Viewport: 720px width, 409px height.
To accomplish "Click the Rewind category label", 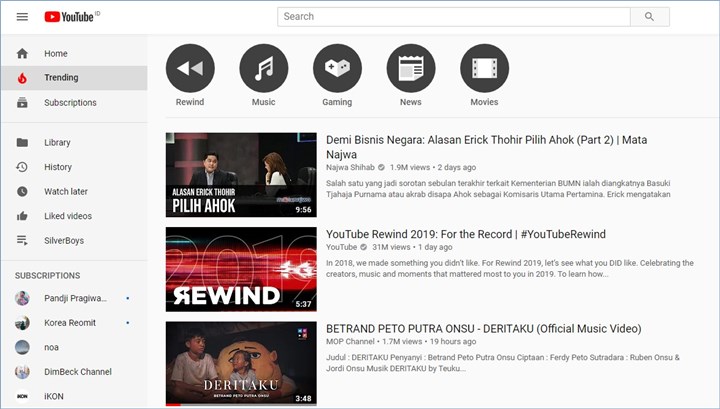I will [190, 102].
